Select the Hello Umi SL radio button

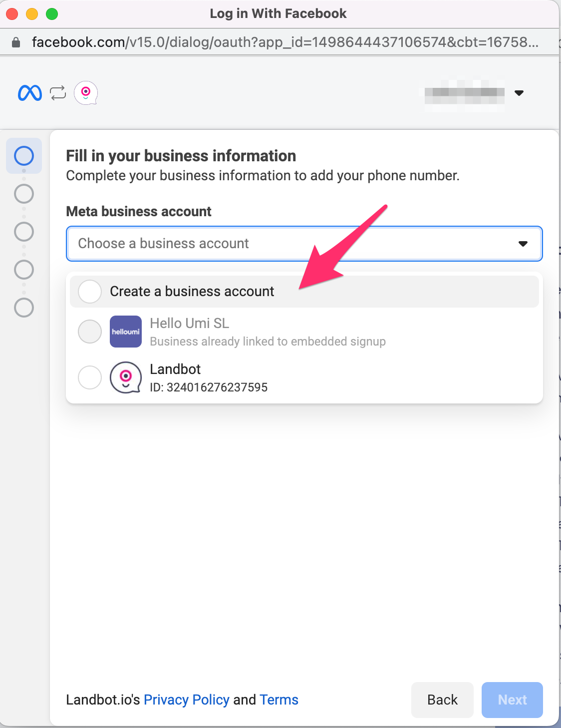(90, 332)
